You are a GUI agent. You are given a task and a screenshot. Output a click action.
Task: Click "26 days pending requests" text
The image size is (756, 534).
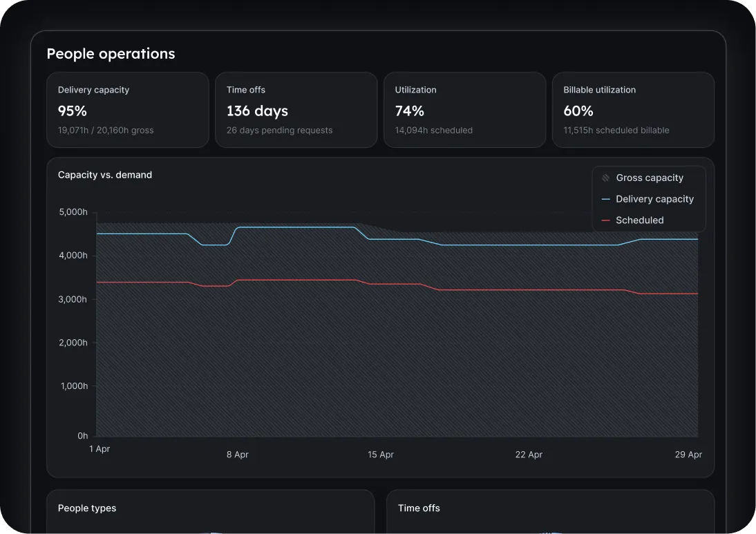coord(280,130)
